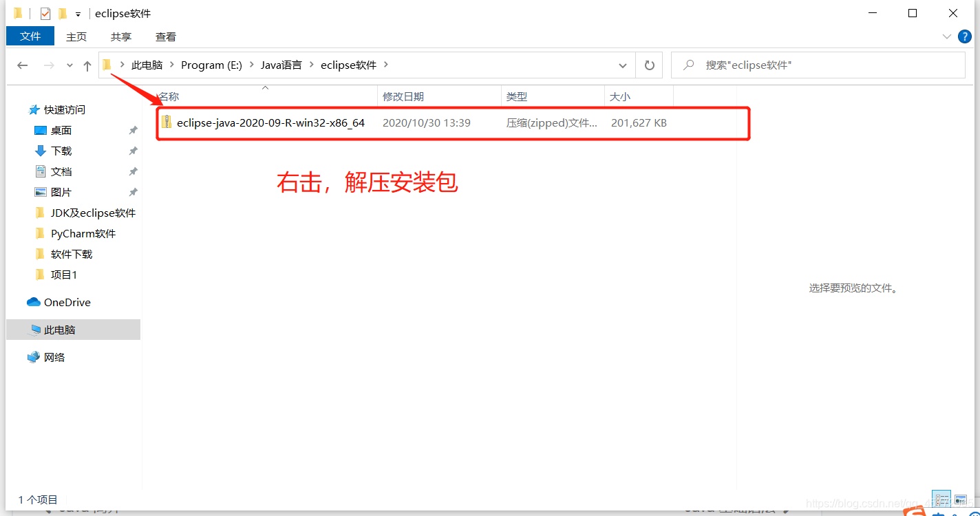Open PyCharm软件 folder in sidebar
This screenshot has width=980, height=516.
click(83, 234)
